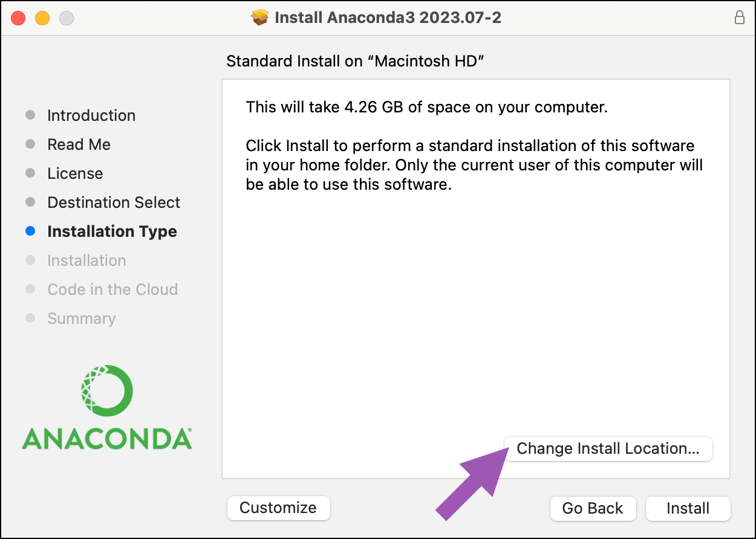Open the Customize options
The width and height of the screenshot is (756, 539).
pyautogui.click(x=278, y=508)
